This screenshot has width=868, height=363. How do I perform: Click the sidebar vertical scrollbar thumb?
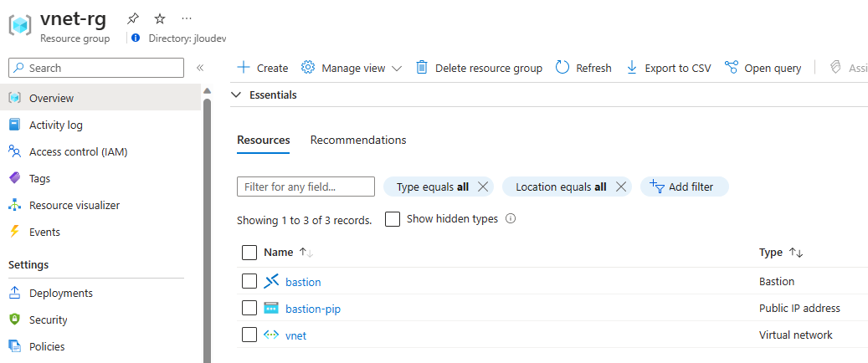pos(208,230)
